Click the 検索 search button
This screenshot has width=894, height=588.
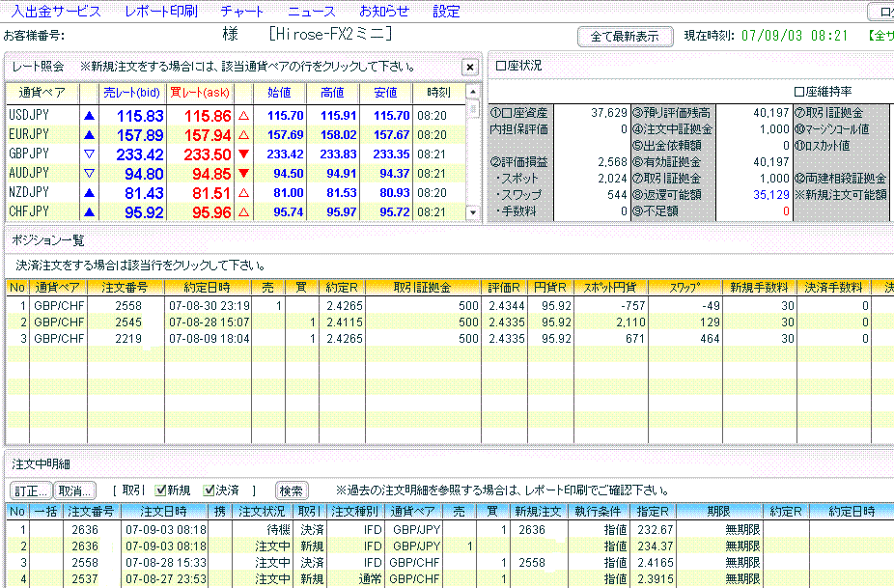coord(291,490)
